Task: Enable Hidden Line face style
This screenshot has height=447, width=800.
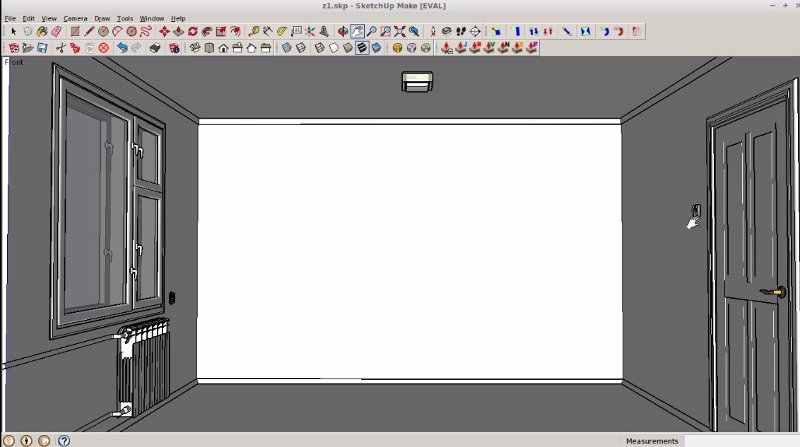Action: click(x=334, y=48)
